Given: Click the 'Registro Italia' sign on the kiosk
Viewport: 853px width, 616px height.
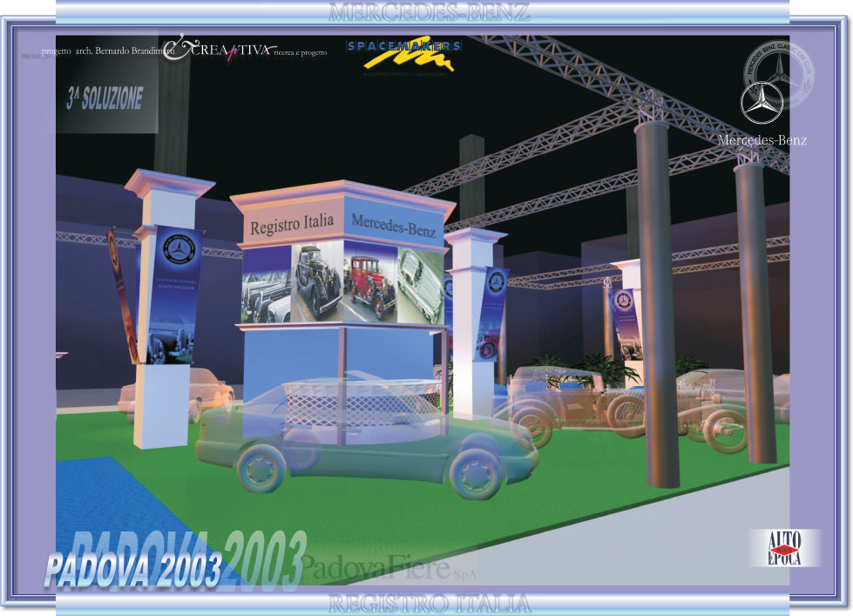Looking at the screenshot, I should coord(292,224).
